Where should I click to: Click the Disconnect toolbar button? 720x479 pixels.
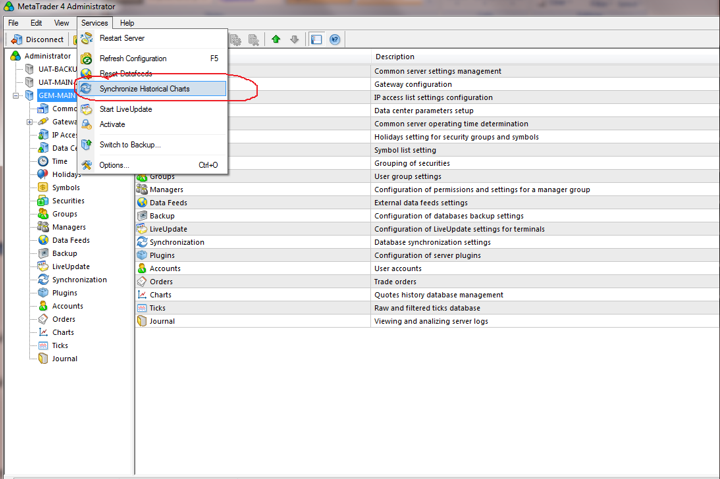pos(38,39)
